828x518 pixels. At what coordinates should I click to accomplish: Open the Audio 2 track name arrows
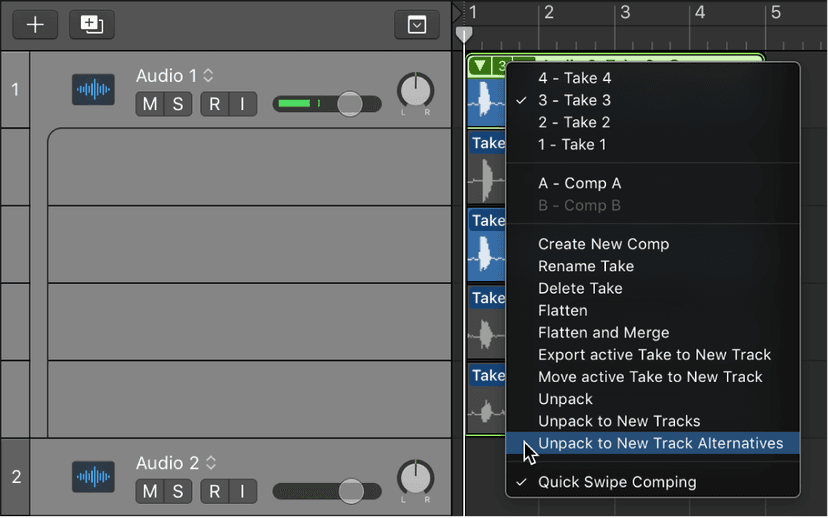(x=211, y=463)
